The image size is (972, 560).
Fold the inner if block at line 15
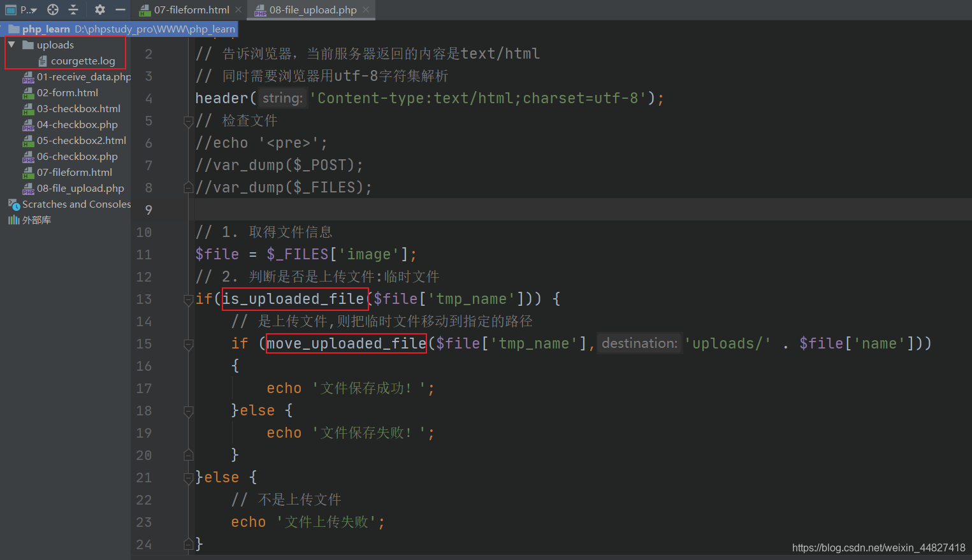[189, 344]
